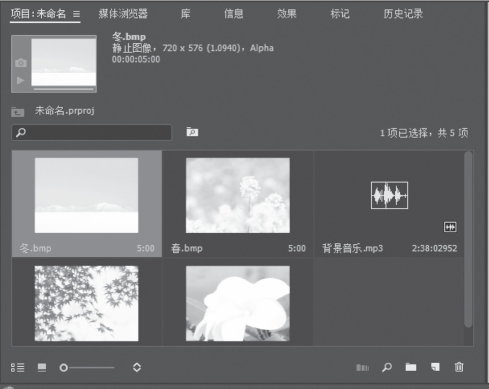This screenshot has height=389, width=489.
Task: Click create search bin from query icon
Action: tap(192, 132)
